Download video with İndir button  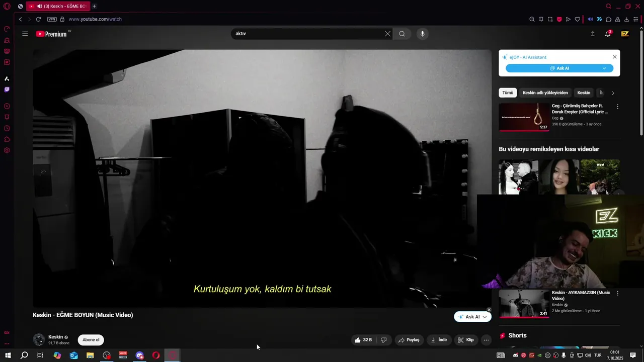[439, 340]
